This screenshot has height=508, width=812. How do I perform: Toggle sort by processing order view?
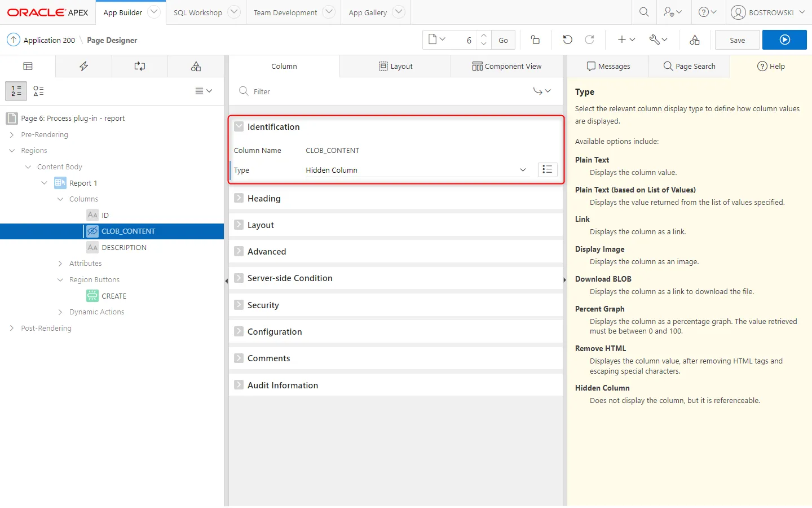coord(16,91)
